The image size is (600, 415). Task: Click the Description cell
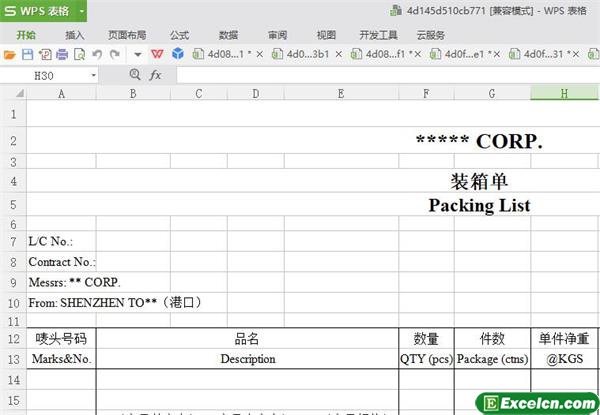tap(248, 359)
